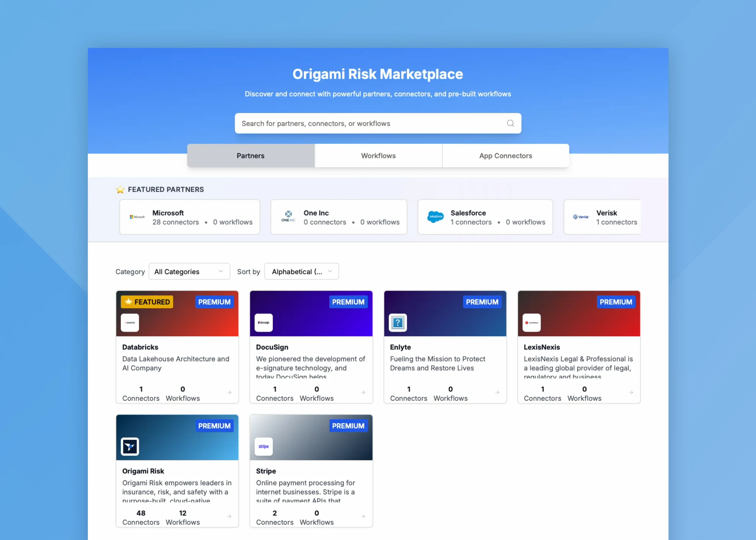Open DocuSign via its arrow icon
Screen dimensions: 756x540
(363, 392)
